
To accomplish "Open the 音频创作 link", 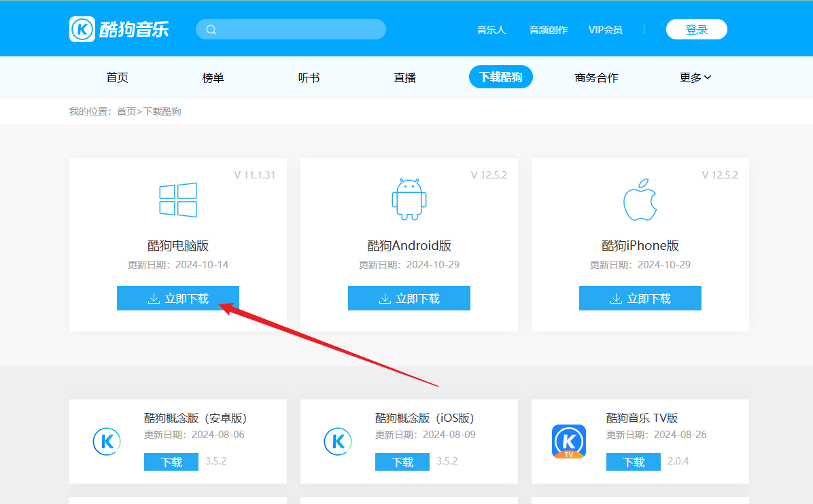I will tap(548, 30).
